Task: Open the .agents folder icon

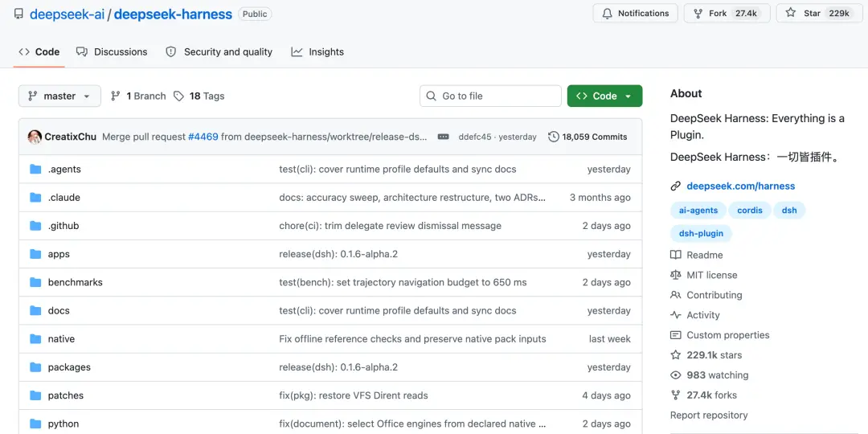Action: [x=36, y=170]
